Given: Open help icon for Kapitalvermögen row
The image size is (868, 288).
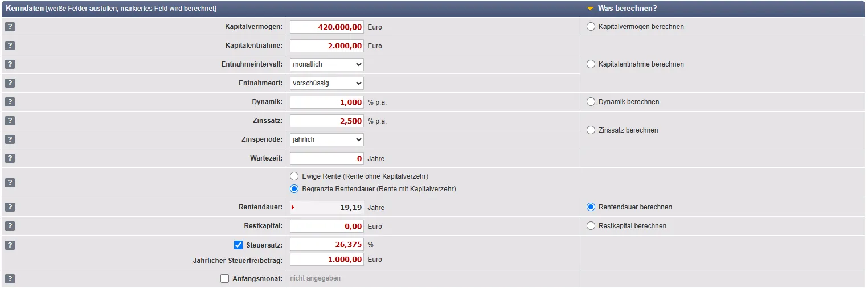Looking at the screenshot, I should coord(10,27).
